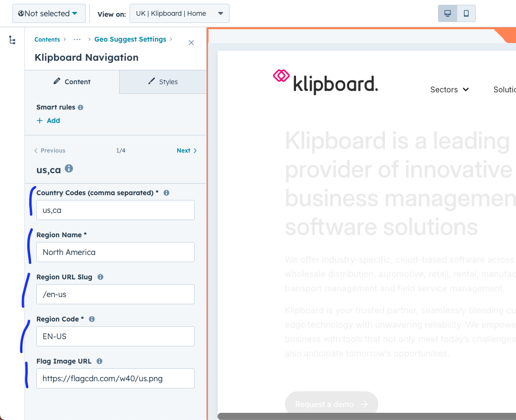Go to Next item
The height and width of the screenshot is (420, 516).
[x=187, y=150]
